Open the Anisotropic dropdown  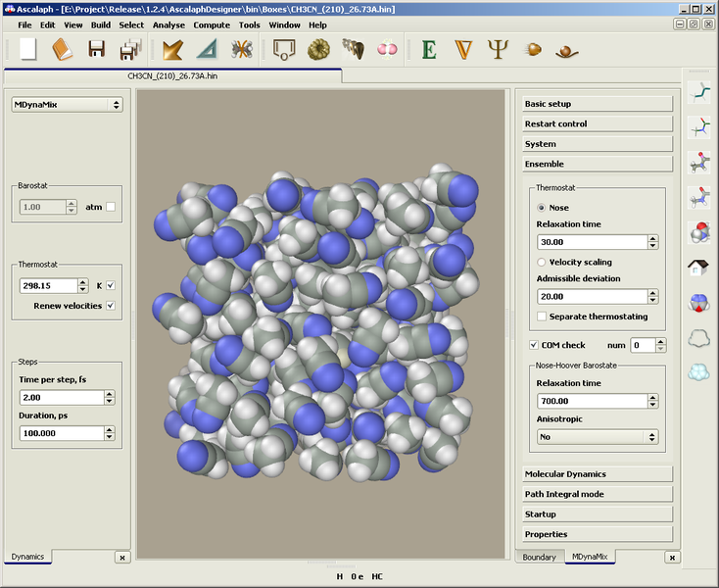[x=597, y=437]
